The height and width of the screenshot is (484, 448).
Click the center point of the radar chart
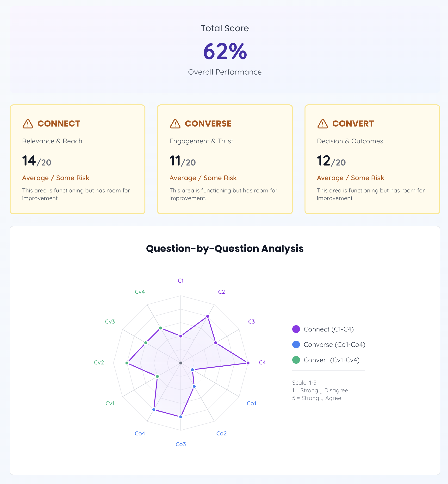(180, 363)
